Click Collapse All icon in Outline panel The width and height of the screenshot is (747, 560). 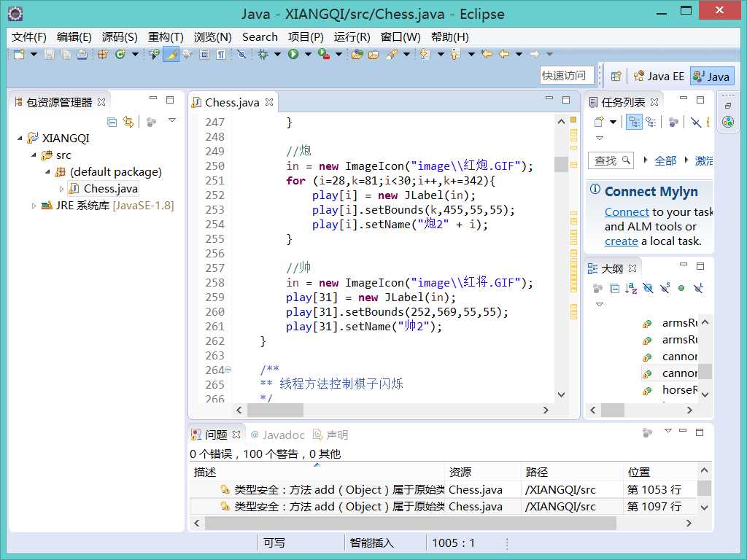tap(615, 288)
